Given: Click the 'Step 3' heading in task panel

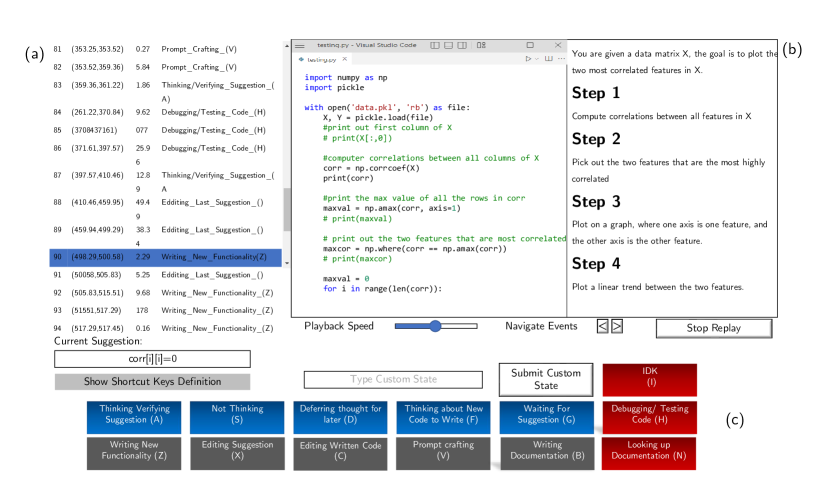Looking at the screenshot, I should pyautogui.click(x=596, y=202).
